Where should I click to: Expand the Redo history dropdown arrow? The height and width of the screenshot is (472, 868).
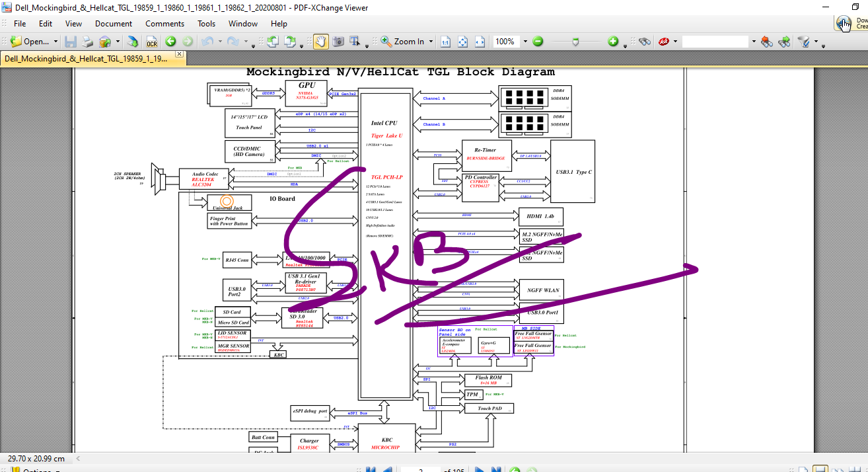[x=244, y=42]
